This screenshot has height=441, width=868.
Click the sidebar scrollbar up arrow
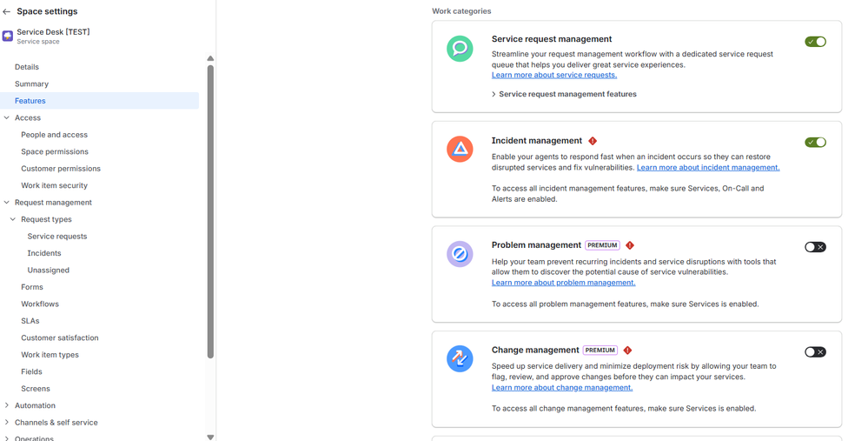pos(210,59)
